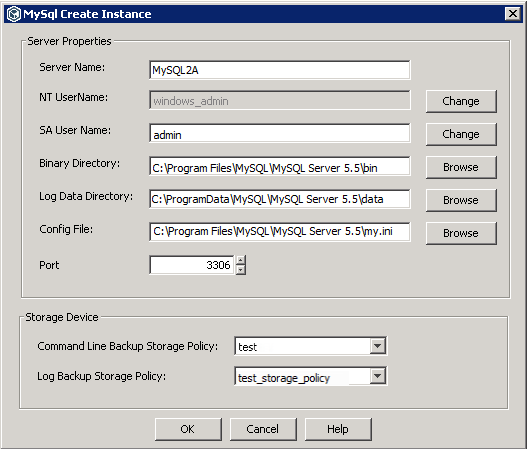
Task: Click Change button beside SA User Name
Action: pyautogui.click(x=461, y=134)
